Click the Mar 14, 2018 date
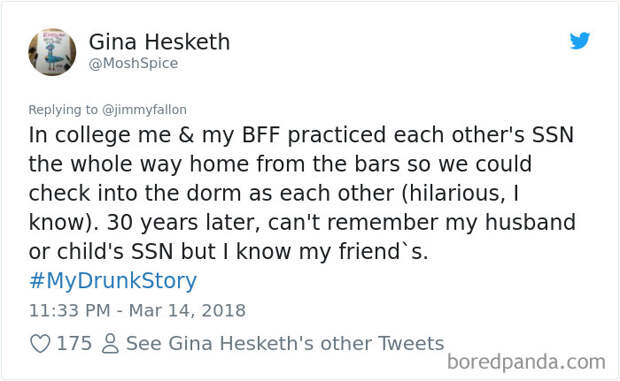 [x=187, y=311]
